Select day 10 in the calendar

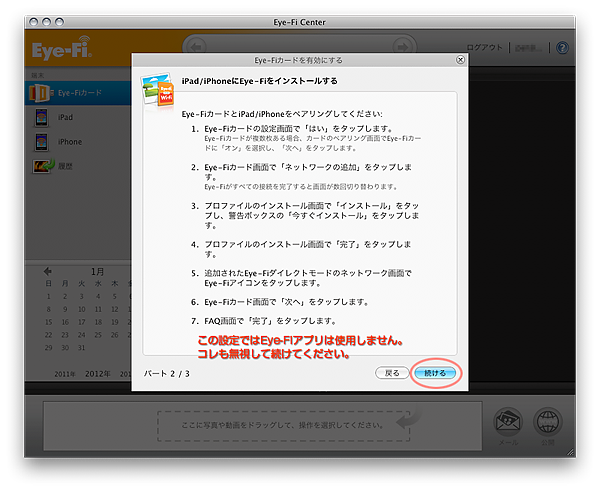coord(82,309)
